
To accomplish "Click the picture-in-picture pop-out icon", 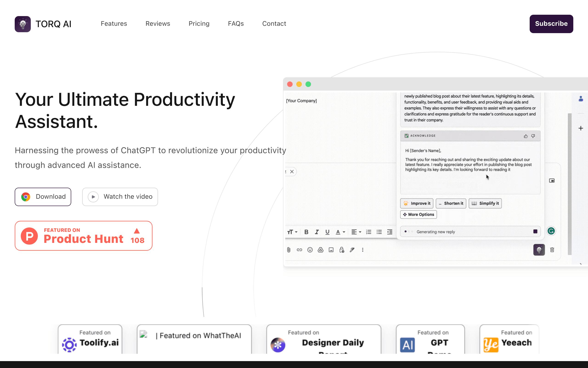I will pyautogui.click(x=552, y=181).
